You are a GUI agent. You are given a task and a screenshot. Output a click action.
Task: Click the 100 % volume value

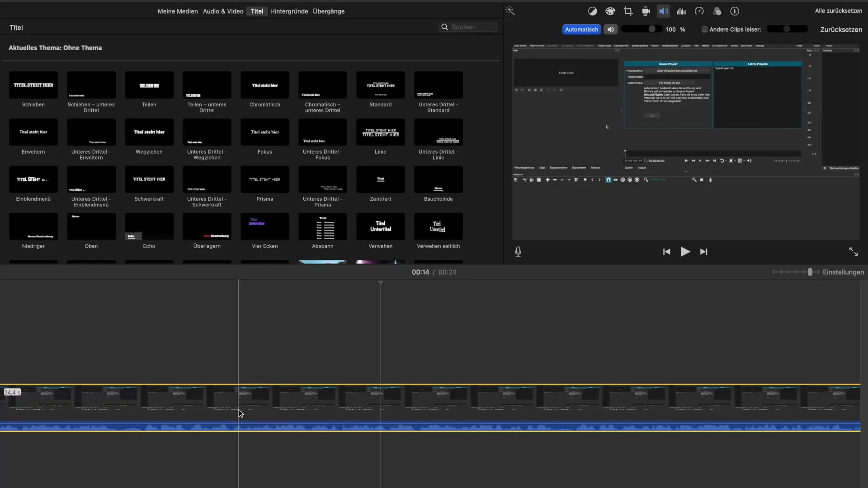[x=675, y=29]
